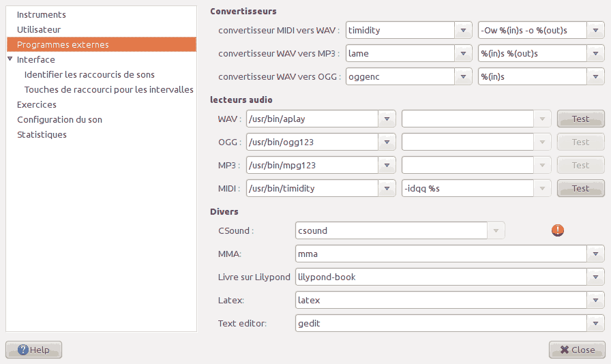Select Programmes externes in the sidebar
The height and width of the screenshot is (364, 611).
(x=102, y=44)
